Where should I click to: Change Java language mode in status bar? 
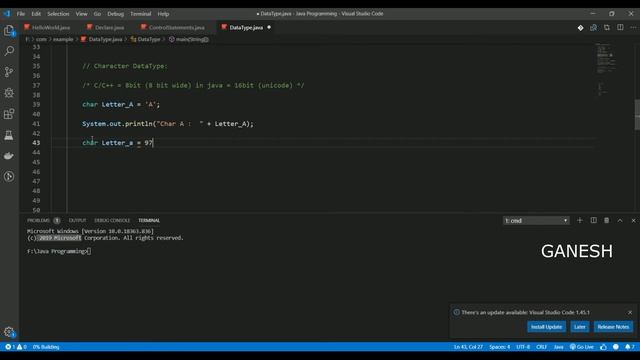(x=558, y=347)
